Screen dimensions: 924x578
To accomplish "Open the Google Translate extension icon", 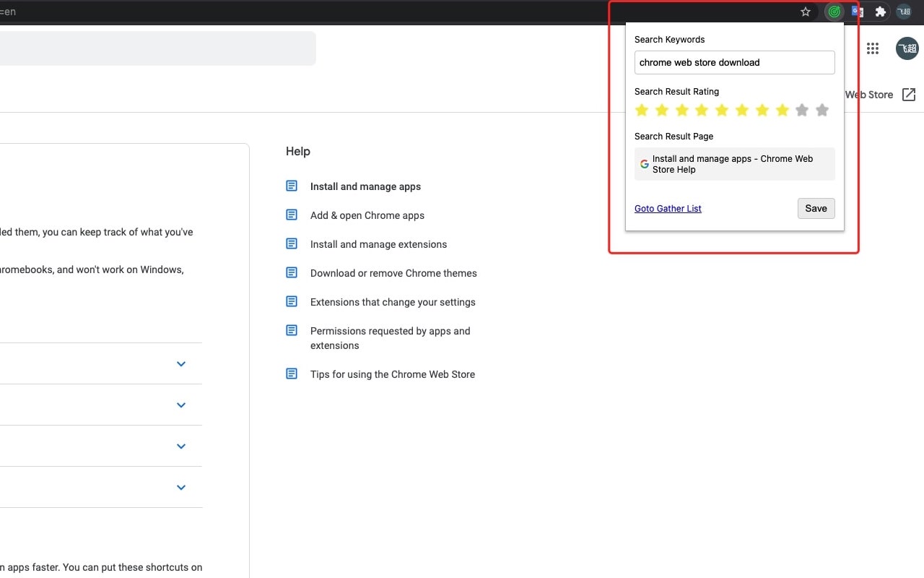I will click(857, 12).
